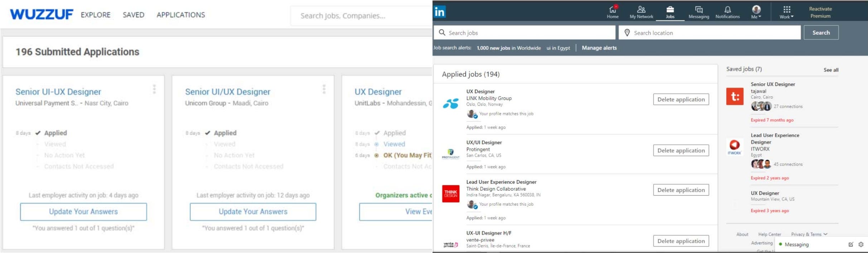Open the LinkedIn logo home icon
Viewport: 868px width, 253px height.
(x=440, y=12)
